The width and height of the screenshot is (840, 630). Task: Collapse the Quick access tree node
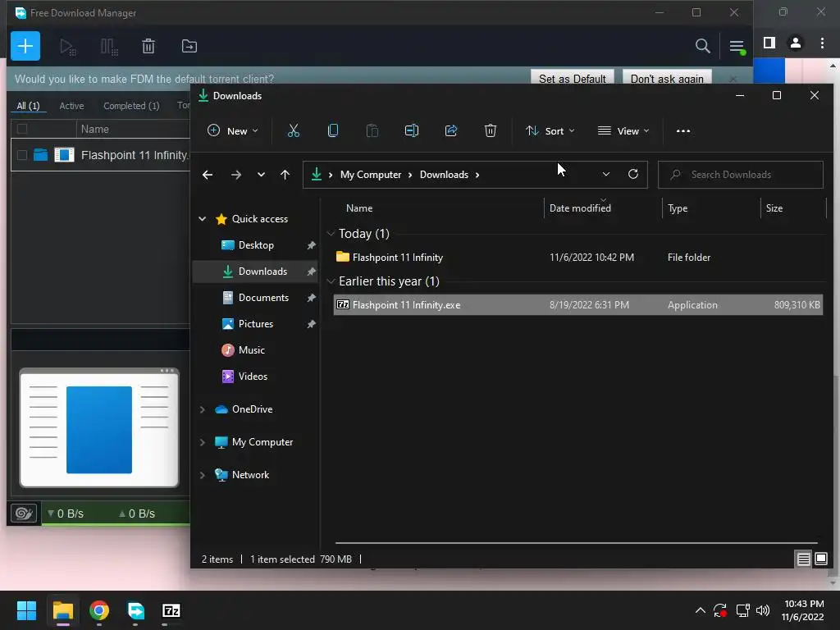tap(203, 218)
